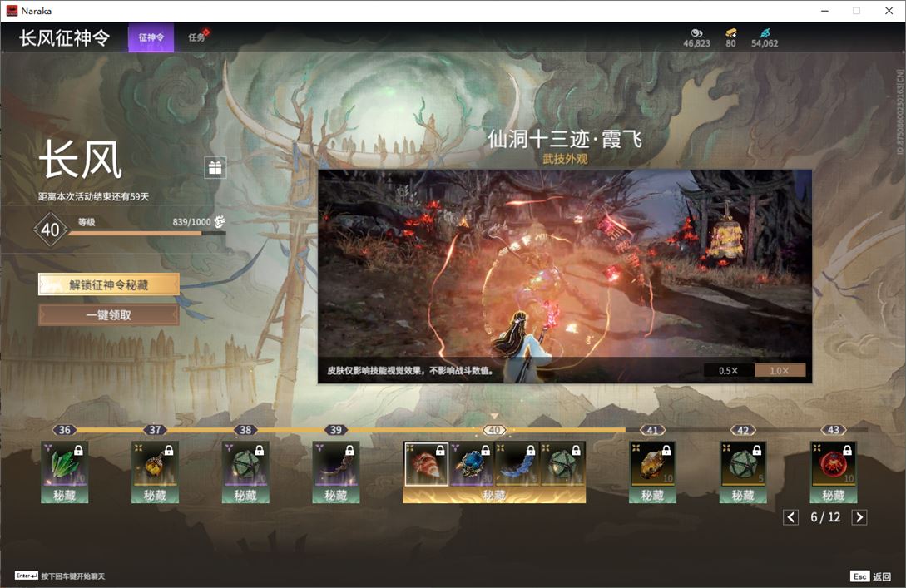This screenshot has width=906, height=588.
Task: Select the green orb reward at level 40
Action: coord(562,464)
